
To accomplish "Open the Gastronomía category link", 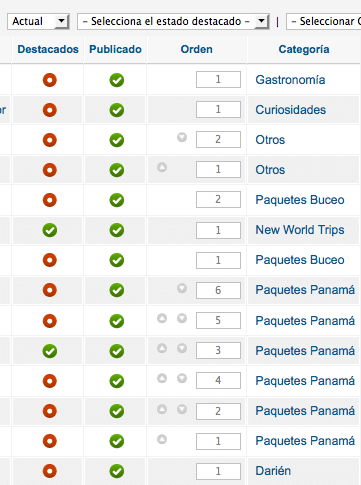I will (x=290, y=80).
